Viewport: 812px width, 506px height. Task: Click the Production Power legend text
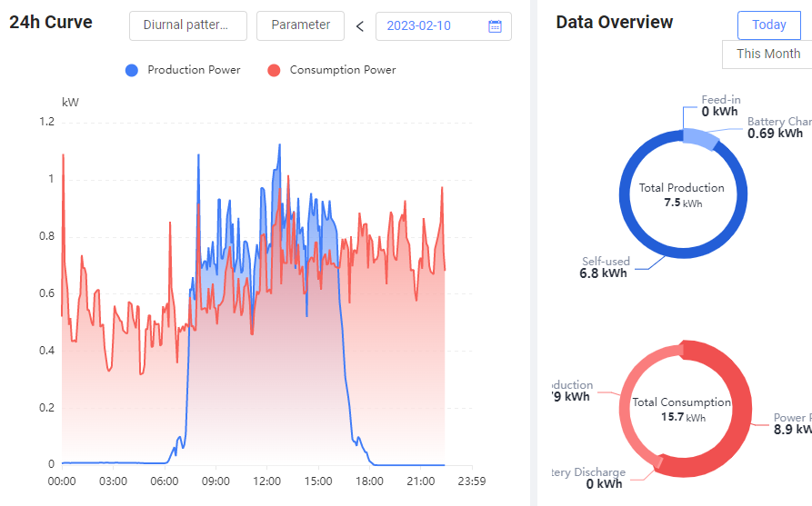(194, 70)
